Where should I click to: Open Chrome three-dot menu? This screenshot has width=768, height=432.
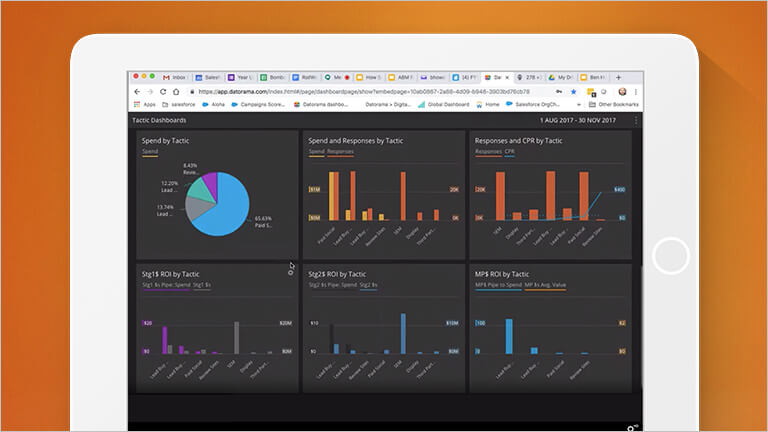636,92
